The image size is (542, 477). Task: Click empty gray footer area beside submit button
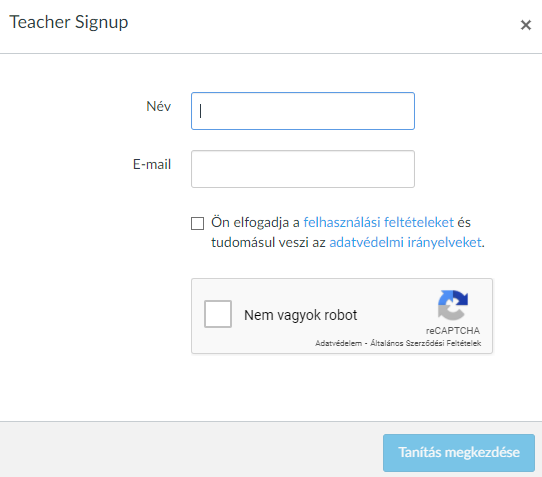[190, 449]
